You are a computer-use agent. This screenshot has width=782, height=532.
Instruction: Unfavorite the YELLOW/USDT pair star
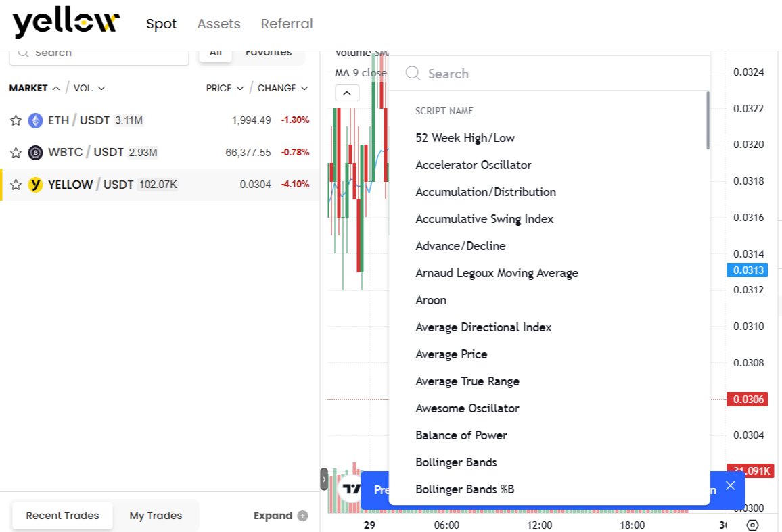pos(16,185)
